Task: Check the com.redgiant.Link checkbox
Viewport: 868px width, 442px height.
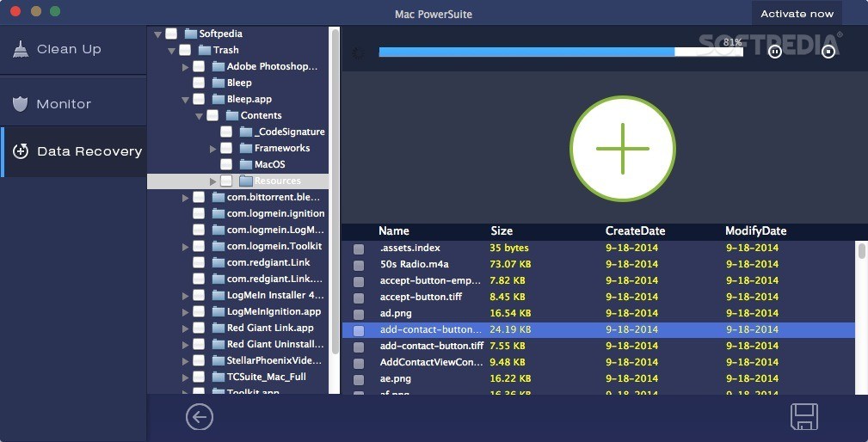Action: 199,262
